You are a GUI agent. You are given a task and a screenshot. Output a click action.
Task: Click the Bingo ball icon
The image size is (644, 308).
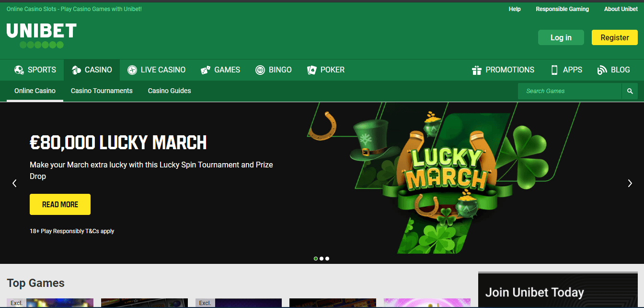pos(260,70)
